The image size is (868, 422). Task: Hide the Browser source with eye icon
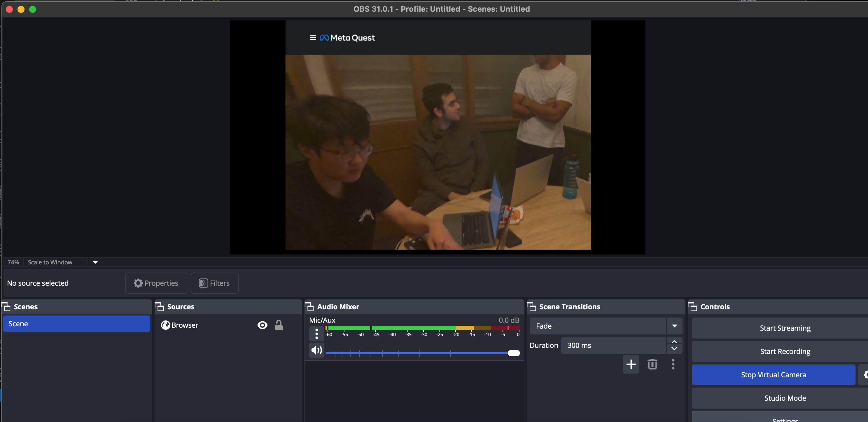[x=262, y=325]
